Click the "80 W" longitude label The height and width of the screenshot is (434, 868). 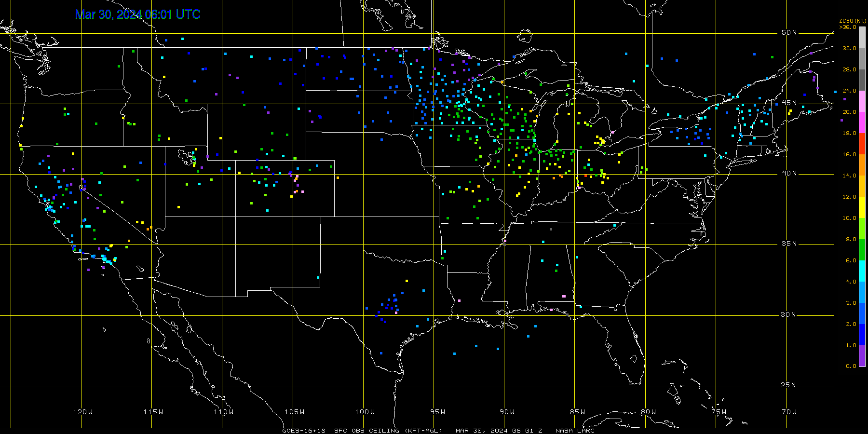point(648,412)
